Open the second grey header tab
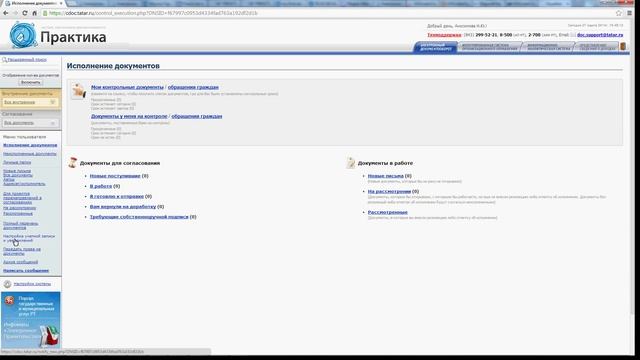Screen dimensions: 640x360 pos(489,47)
